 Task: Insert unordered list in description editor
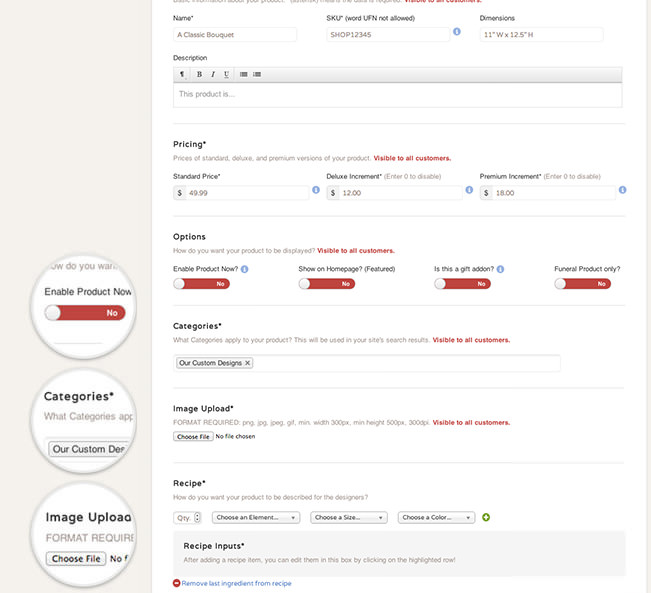(244, 74)
